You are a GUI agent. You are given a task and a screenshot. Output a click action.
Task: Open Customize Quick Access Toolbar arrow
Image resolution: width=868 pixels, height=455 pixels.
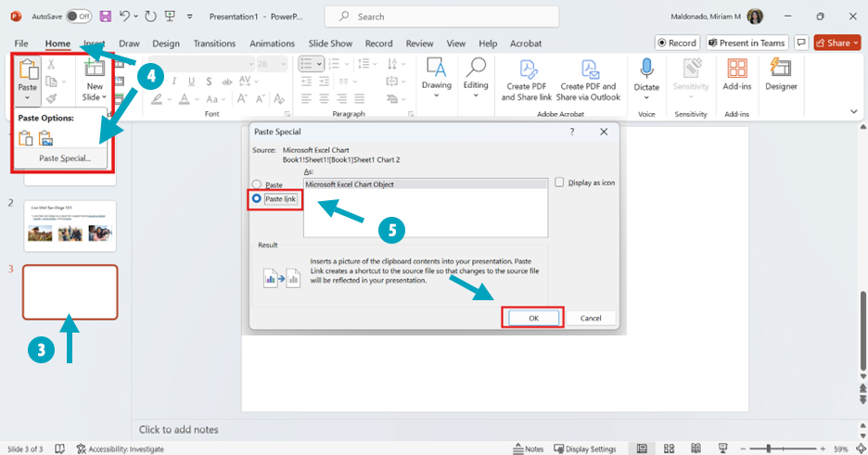189,17
